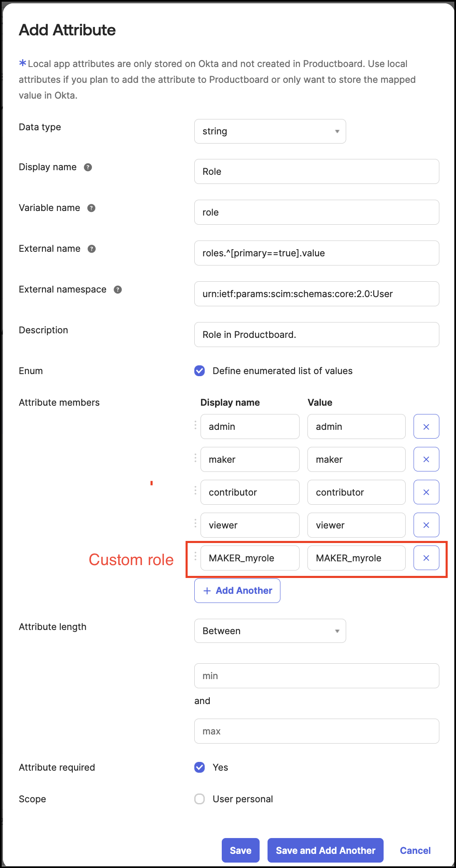This screenshot has width=456, height=868.
Task: Click the drag handle beside the viewer row
Action: click(x=196, y=523)
